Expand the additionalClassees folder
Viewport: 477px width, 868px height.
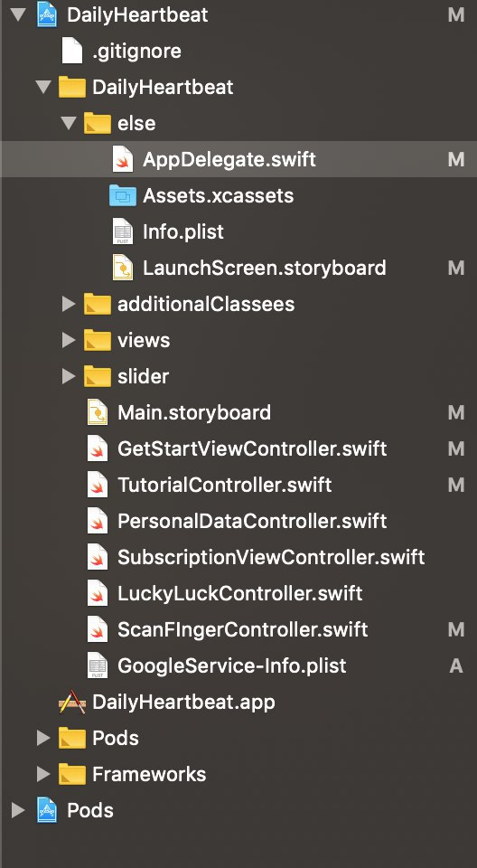[69, 304]
